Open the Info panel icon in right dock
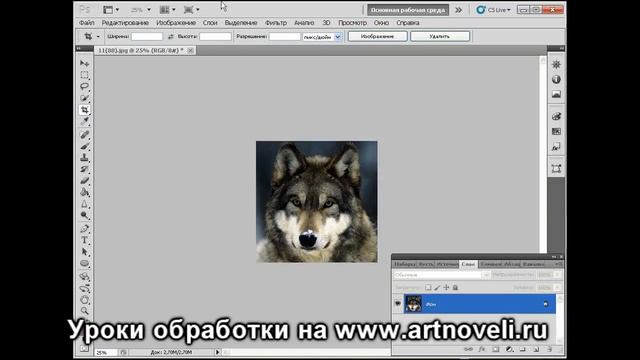The height and width of the screenshot is (360, 640). tap(556, 80)
